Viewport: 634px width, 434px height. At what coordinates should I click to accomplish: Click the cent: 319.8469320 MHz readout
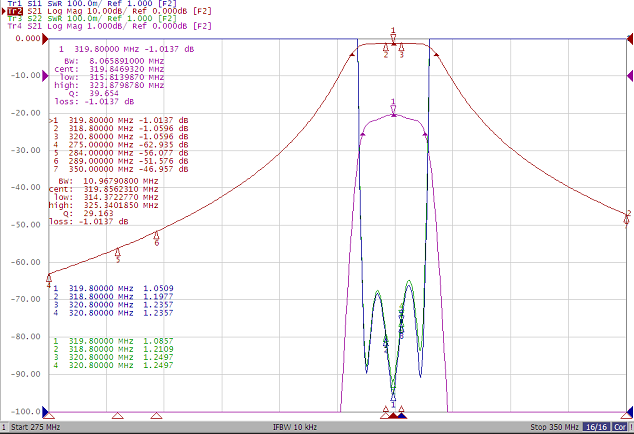tap(109, 69)
